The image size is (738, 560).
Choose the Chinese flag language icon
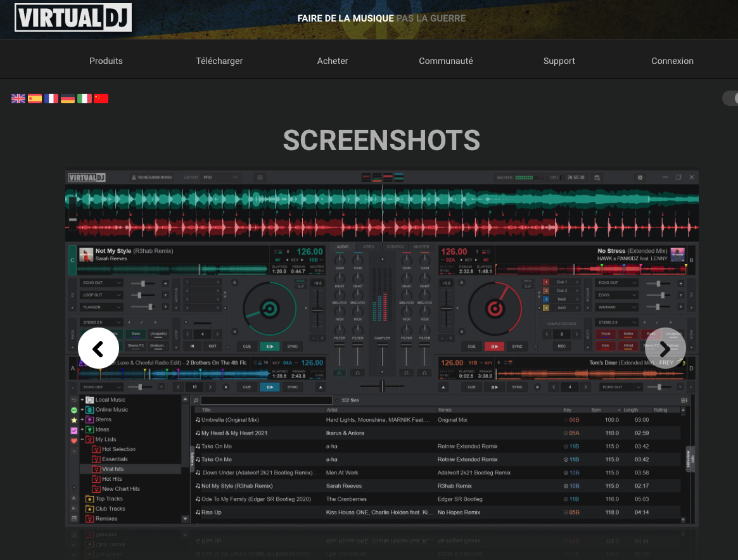101,98
